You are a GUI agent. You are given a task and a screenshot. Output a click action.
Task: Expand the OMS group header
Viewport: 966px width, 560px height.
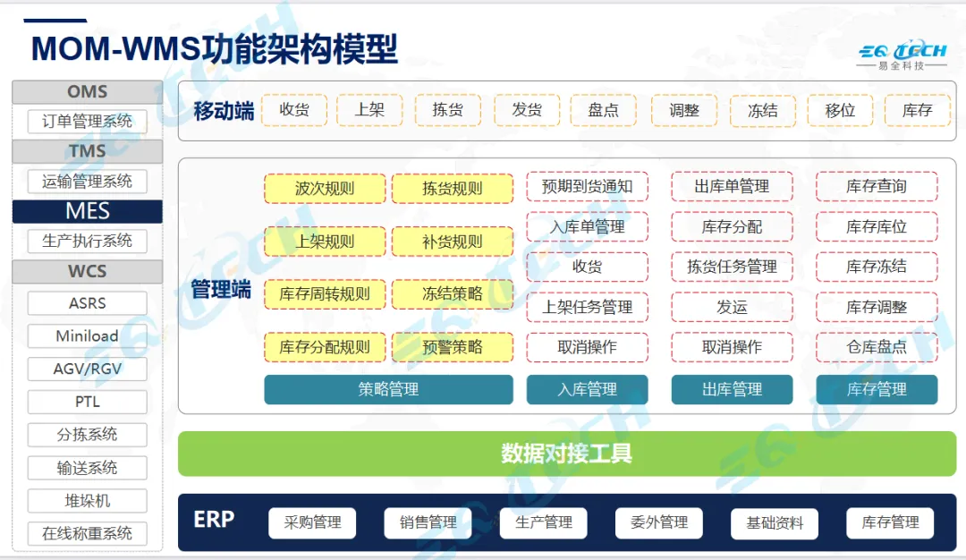87,91
